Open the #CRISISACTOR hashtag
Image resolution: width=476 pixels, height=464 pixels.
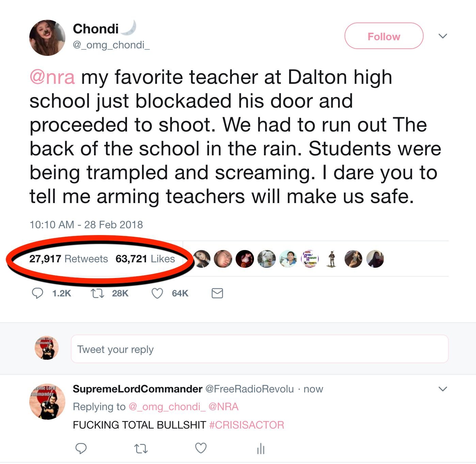[247, 425]
